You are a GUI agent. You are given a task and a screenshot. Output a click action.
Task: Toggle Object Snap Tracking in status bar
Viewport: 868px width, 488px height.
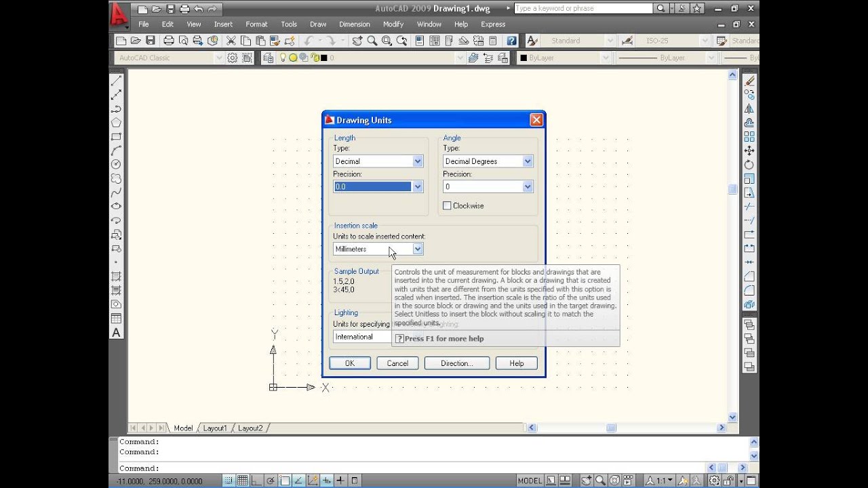point(299,481)
